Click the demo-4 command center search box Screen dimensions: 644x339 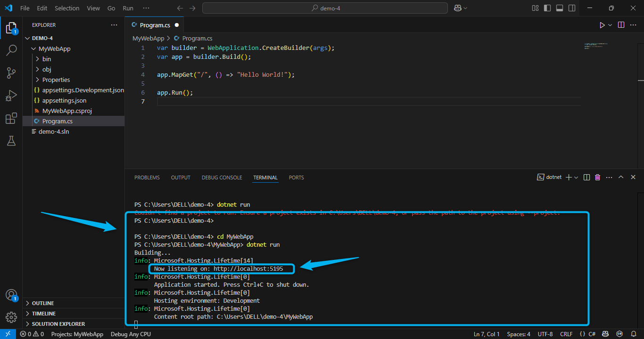tap(325, 8)
